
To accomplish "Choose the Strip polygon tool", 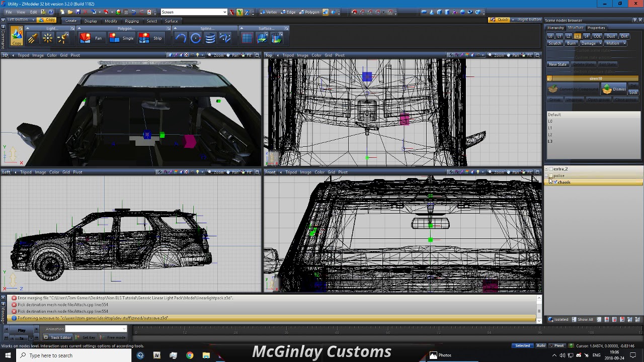I will [x=151, y=38].
